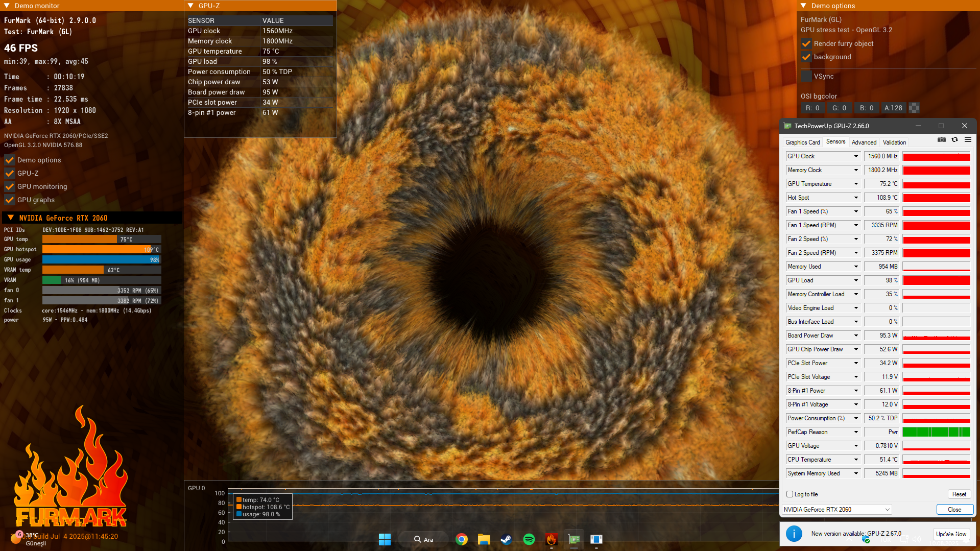Toggle the Demo options checkbox in Demo monitor
Viewport: 980px width, 551px height.
pos(9,160)
